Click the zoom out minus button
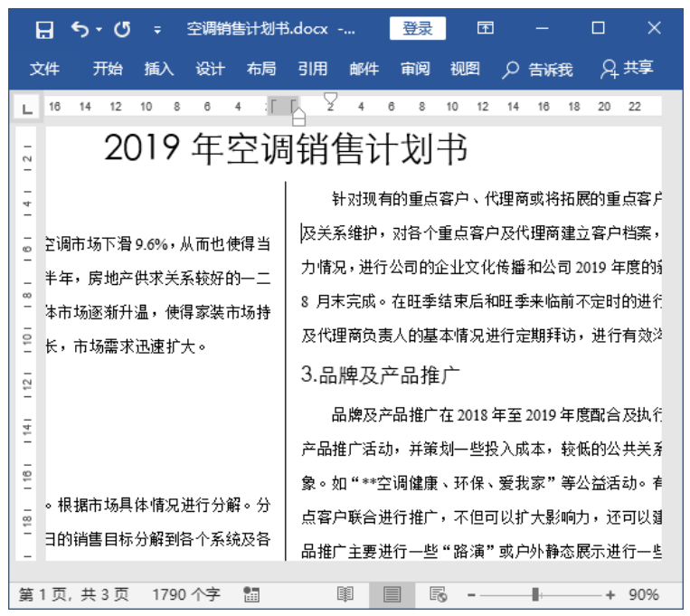The height and width of the screenshot is (616, 690). pos(471,595)
